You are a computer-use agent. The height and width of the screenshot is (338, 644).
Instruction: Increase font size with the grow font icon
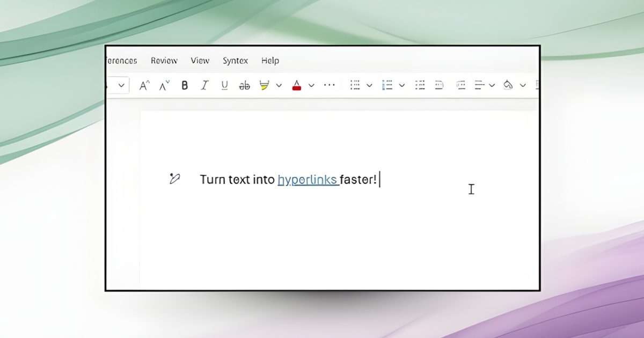(x=144, y=85)
